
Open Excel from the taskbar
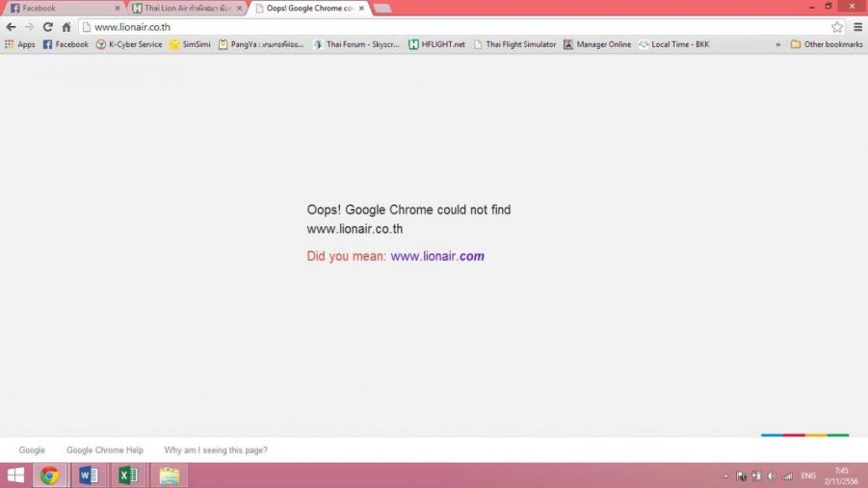128,475
